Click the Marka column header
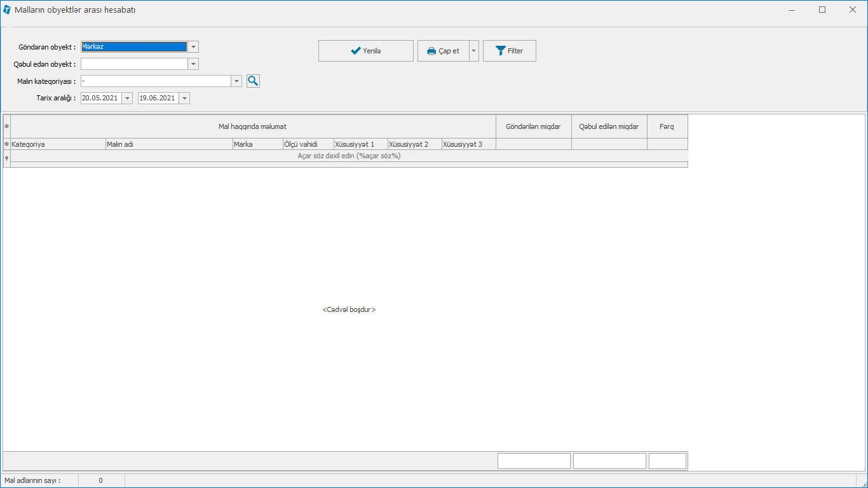 257,144
